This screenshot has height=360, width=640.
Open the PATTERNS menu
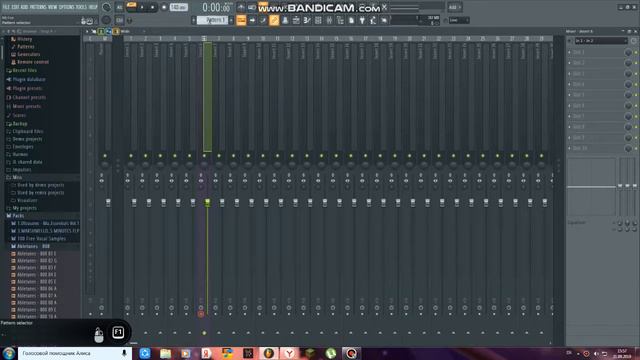[x=38, y=7]
